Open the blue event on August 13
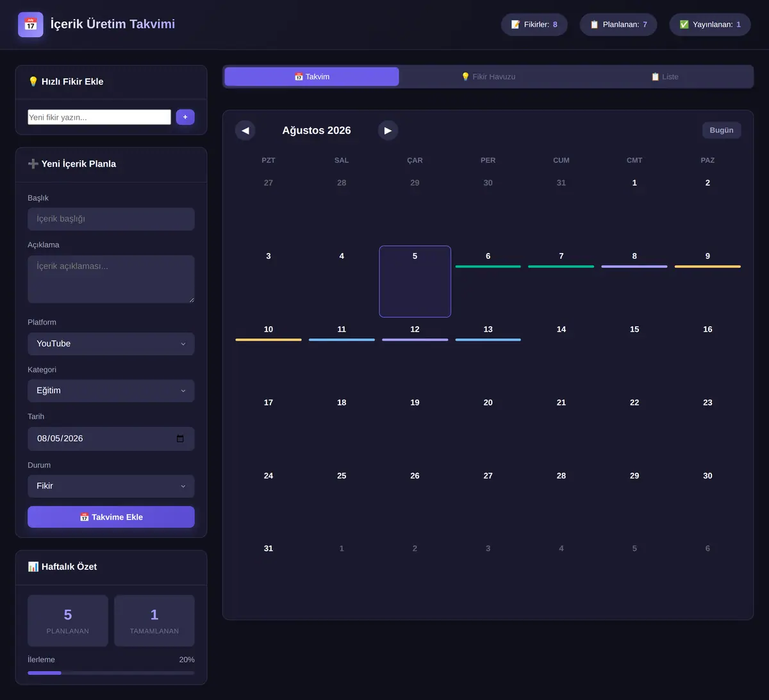Image resolution: width=769 pixels, height=700 pixels. 488,339
